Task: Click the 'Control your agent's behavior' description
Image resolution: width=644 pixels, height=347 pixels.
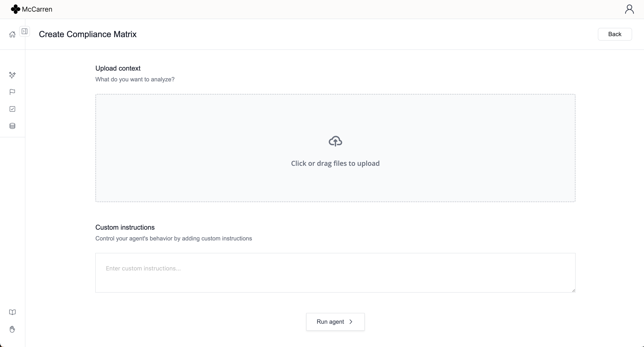Action: [x=173, y=238]
